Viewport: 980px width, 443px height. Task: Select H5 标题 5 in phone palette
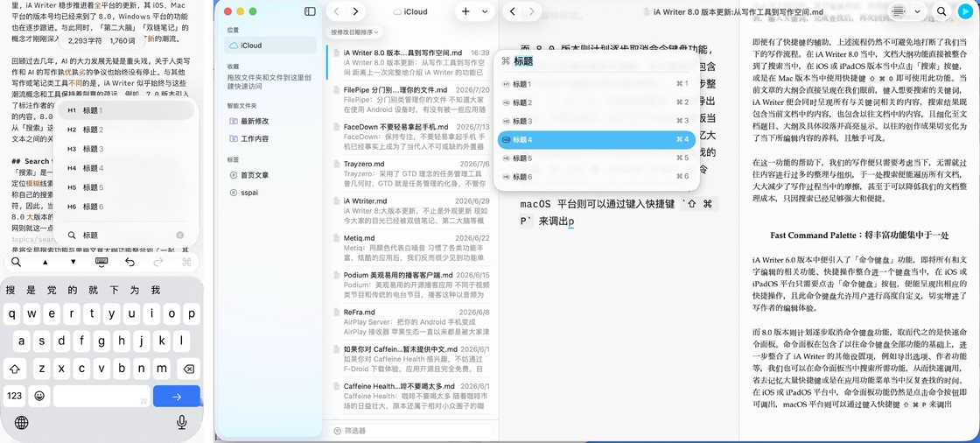coord(126,187)
